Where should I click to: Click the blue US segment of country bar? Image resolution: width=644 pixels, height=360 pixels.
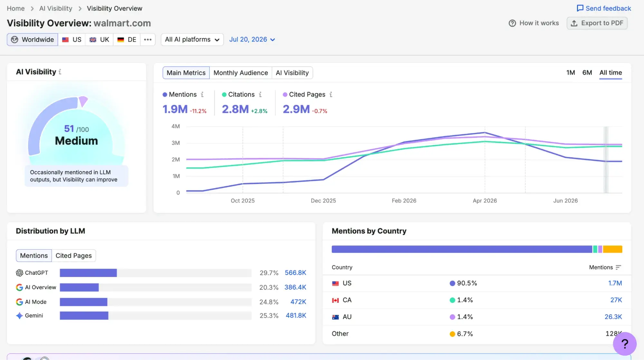click(x=462, y=249)
